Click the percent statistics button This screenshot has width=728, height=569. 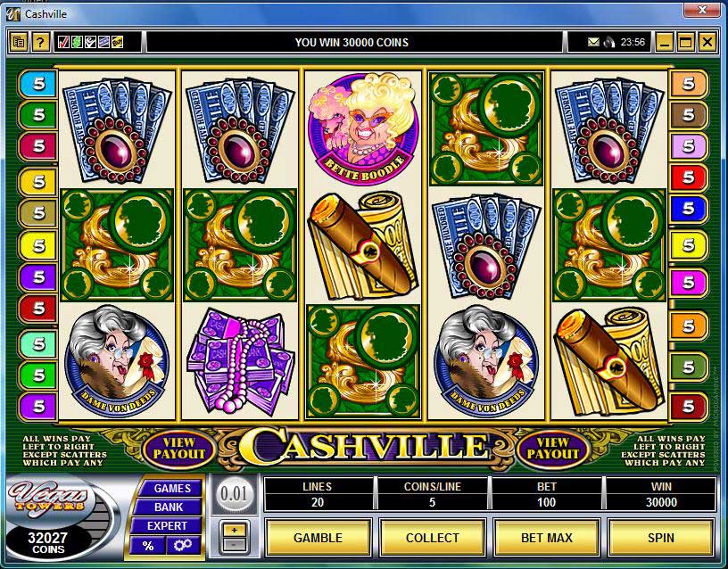coord(148,545)
